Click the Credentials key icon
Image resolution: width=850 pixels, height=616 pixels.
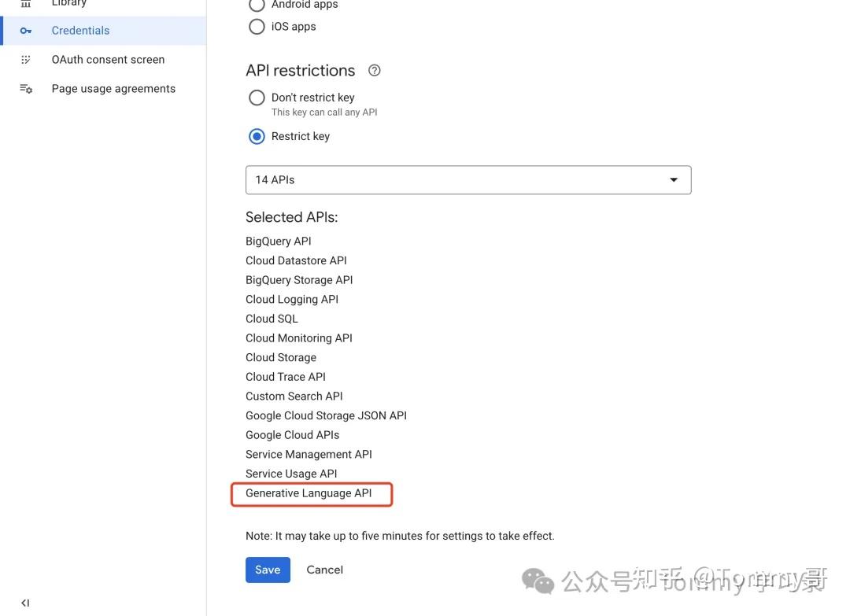coord(26,31)
